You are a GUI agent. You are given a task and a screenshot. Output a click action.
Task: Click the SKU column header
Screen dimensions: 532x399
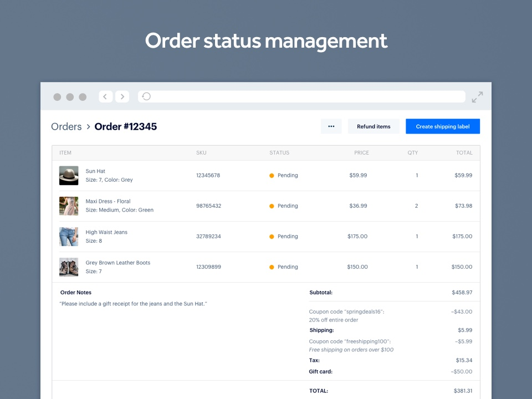point(201,152)
